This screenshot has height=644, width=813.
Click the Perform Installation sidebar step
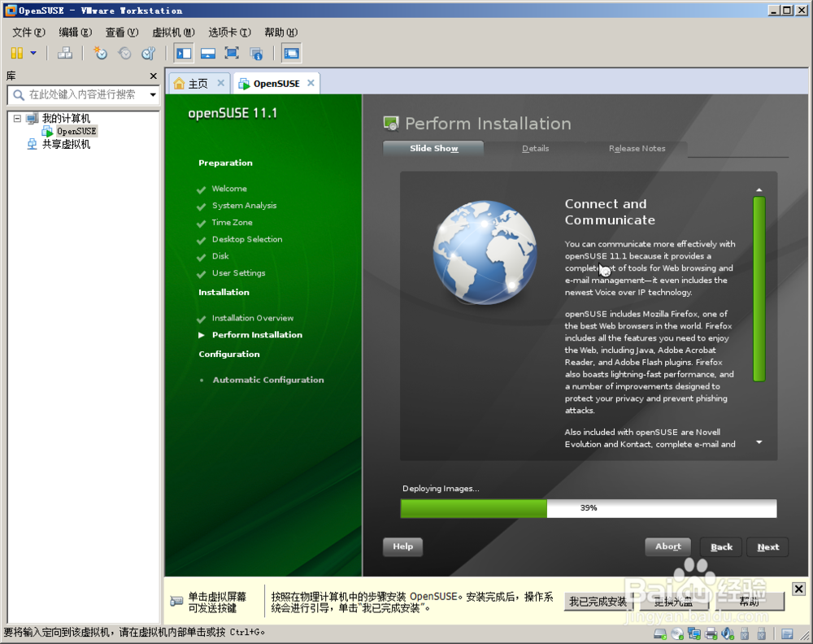point(257,335)
